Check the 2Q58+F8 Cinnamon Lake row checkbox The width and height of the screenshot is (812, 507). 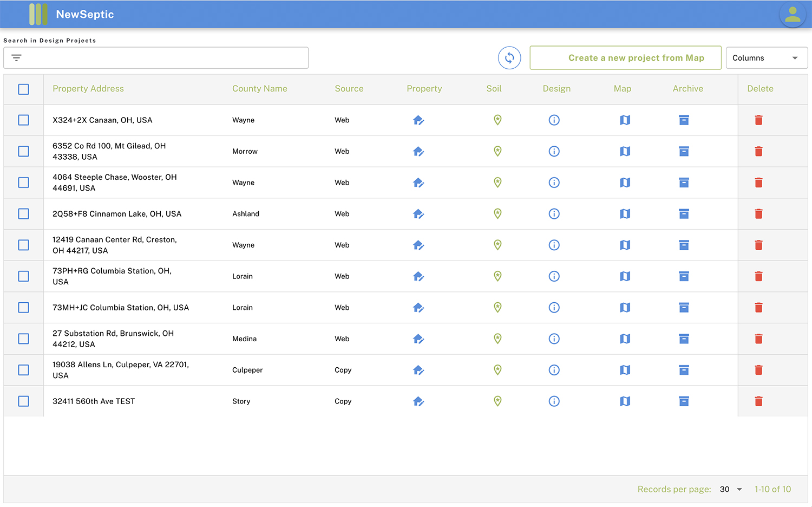point(23,214)
